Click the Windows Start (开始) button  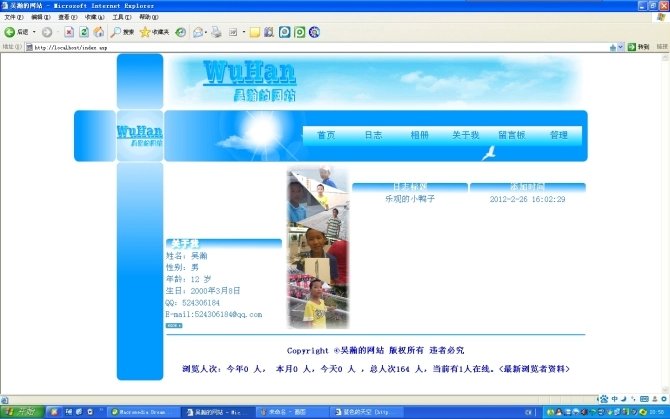point(20,412)
